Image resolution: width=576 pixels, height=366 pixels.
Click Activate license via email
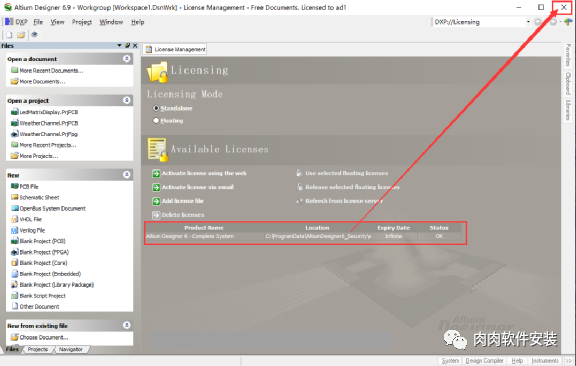click(193, 187)
